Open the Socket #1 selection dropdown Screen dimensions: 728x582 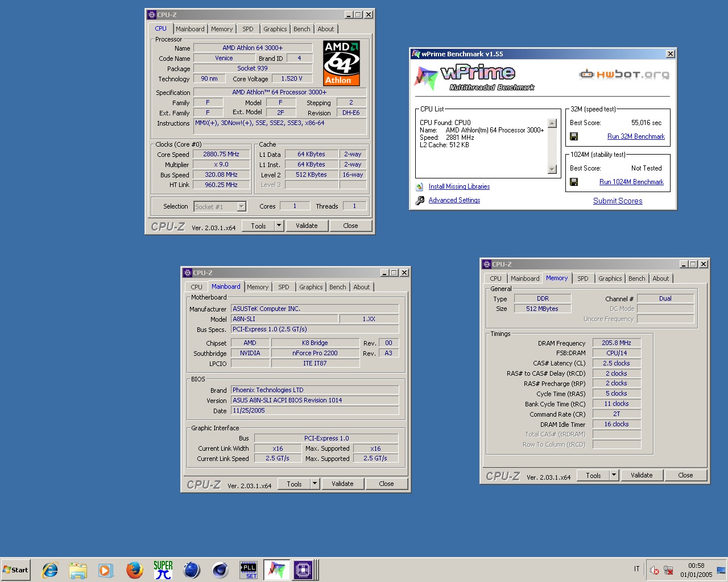pyautogui.click(x=242, y=207)
